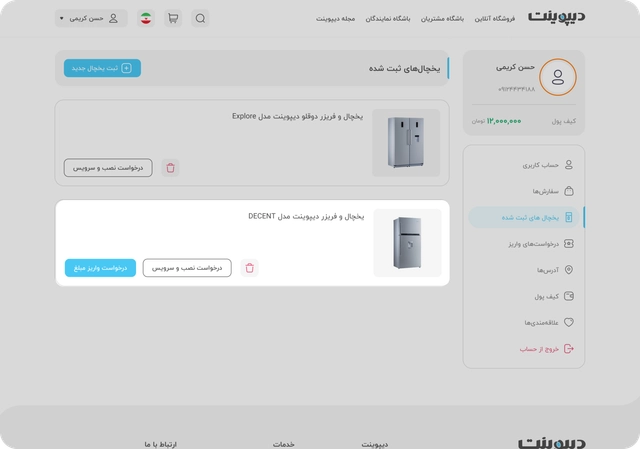
Task: Click دیپوینت footer column heading
Action: pos(375,444)
